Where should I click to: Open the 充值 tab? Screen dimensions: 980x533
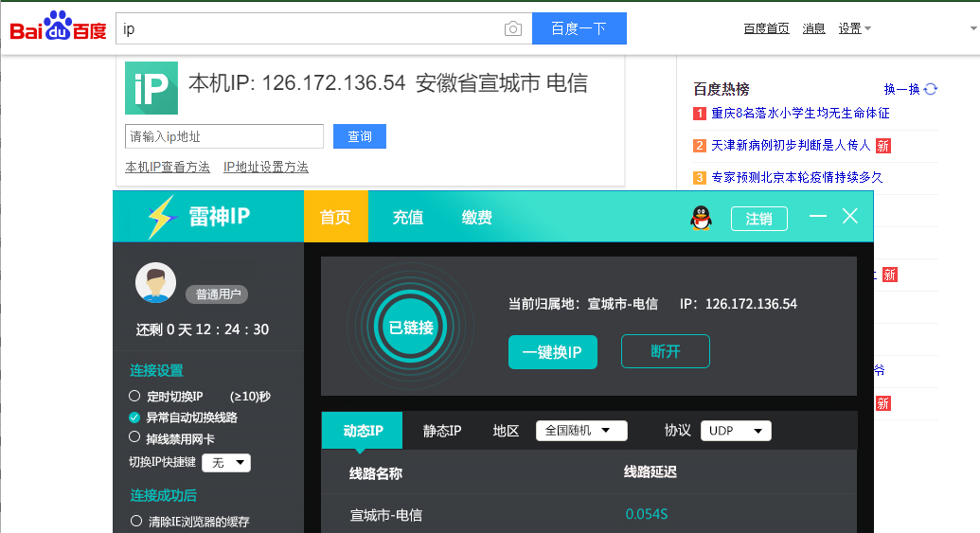click(407, 218)
